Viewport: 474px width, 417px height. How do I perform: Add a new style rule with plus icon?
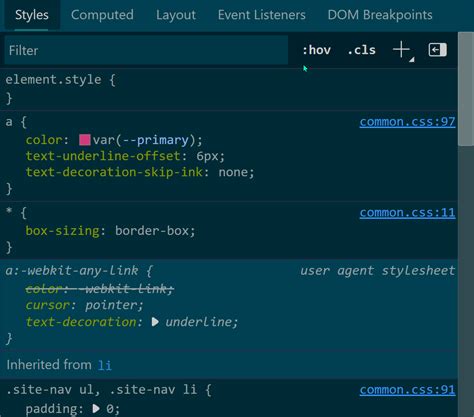point(402,51)
